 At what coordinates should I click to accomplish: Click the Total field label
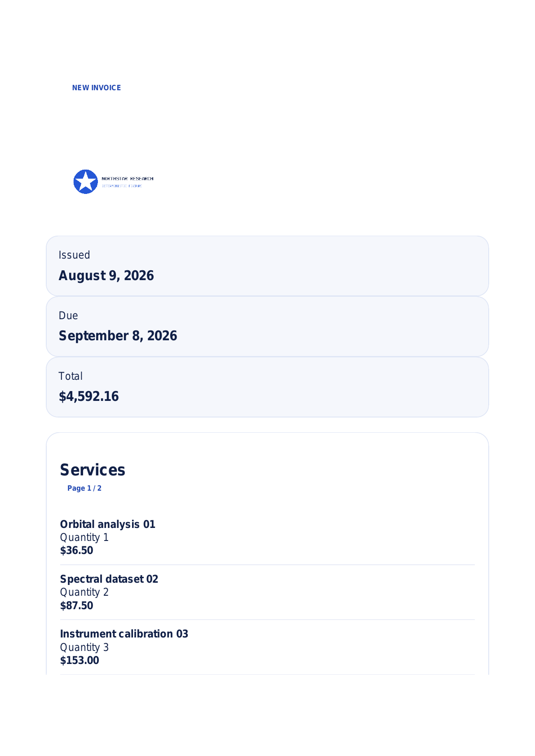(x=71, y=376)
